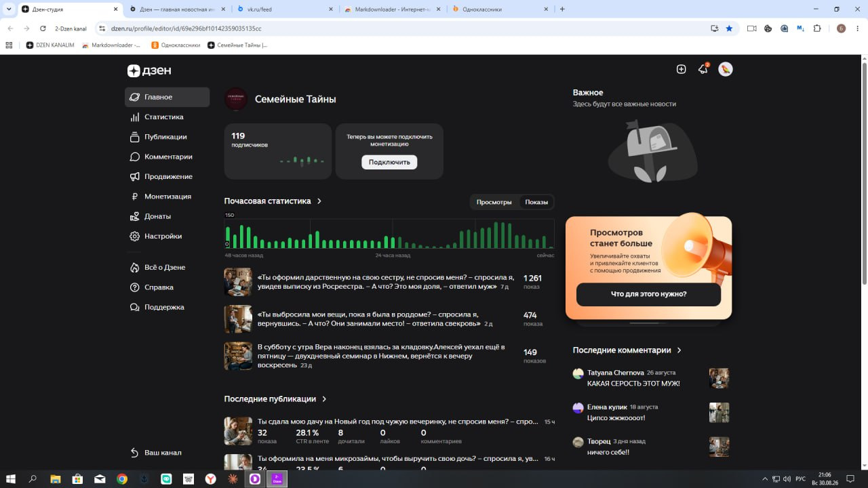Expand Почасовая статистика chevron
Screen dimensions: 868x488
point(319,201)
